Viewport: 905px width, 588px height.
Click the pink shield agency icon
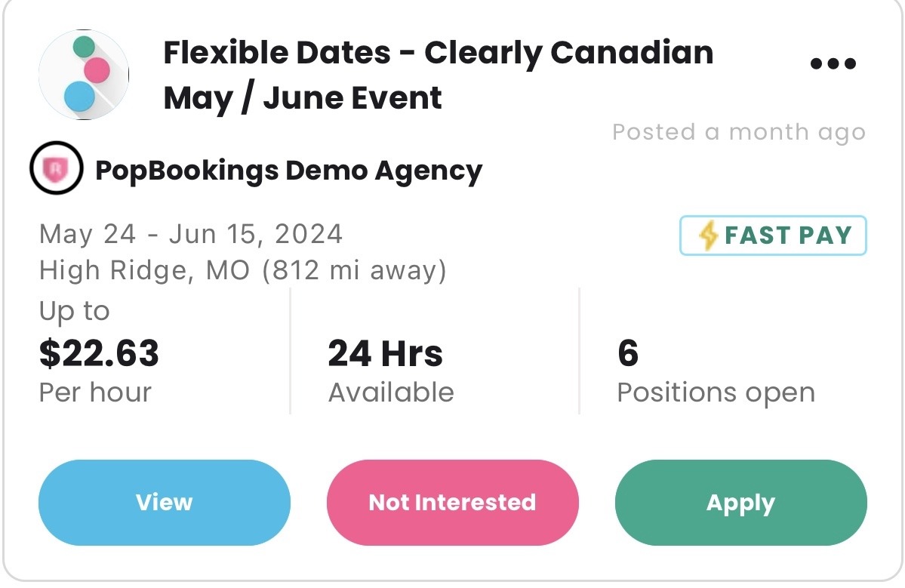(x=56, y=168)
